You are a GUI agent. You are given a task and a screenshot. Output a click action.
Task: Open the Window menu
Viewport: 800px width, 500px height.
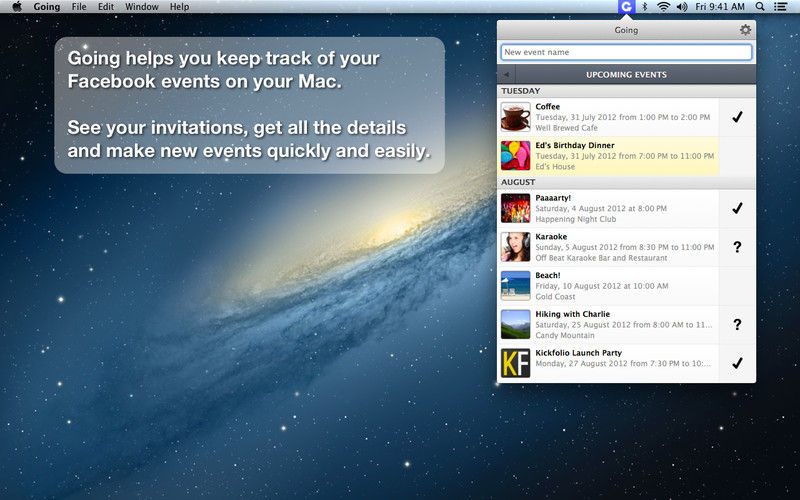click(x=141, y=7)
